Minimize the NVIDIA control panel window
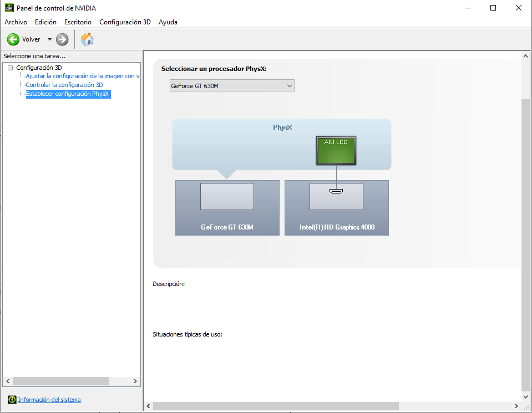 click(468, 8)
